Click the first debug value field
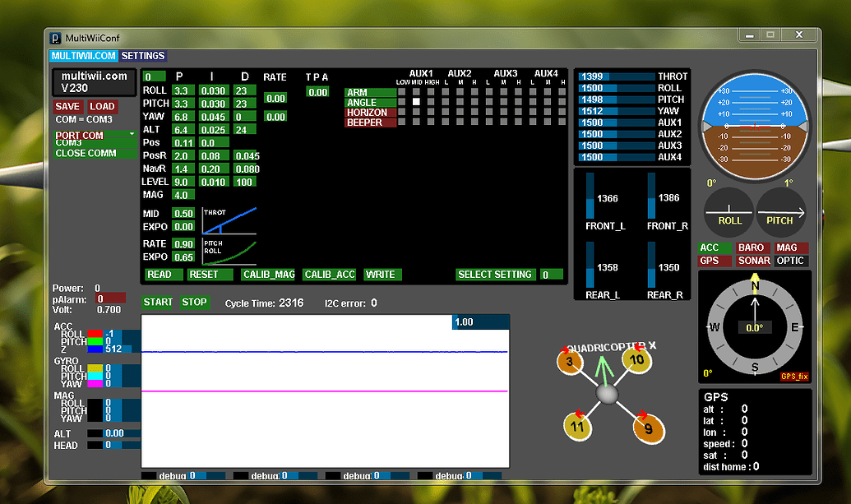The image size is (851, 504). (205, 475)
